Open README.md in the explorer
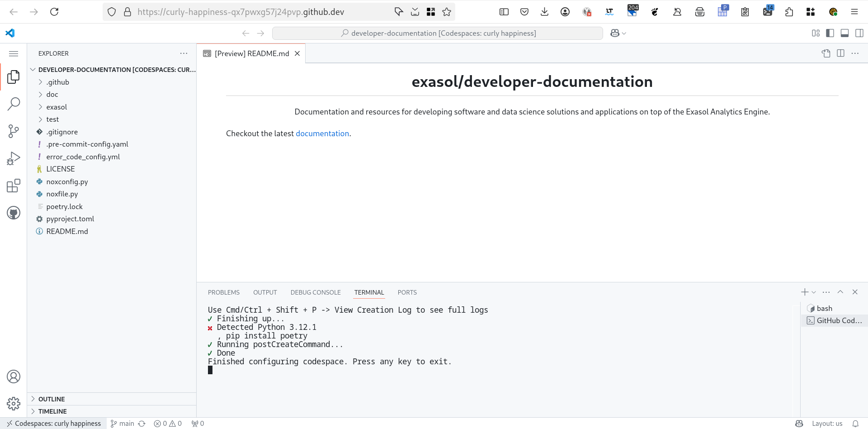Screen dimensions: 868x429 [x=112, y=231]
